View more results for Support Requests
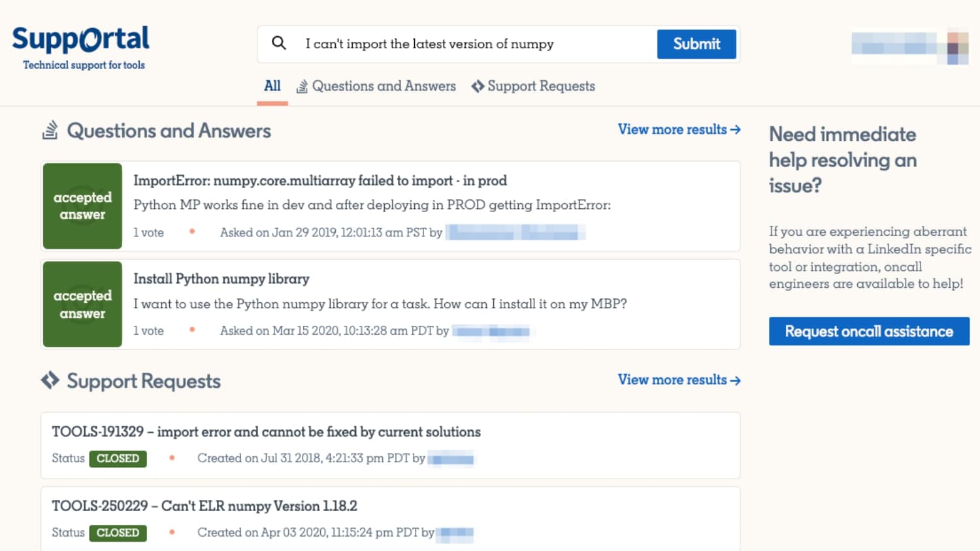This screenshot has height=551, width=980. point(679,380)
